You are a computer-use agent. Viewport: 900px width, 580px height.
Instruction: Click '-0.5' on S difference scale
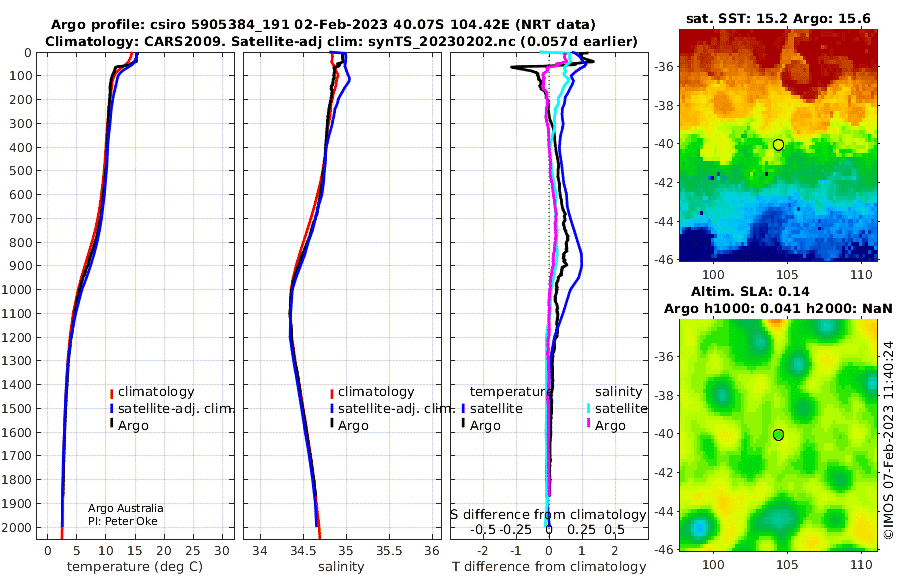(x=483, y=530)
